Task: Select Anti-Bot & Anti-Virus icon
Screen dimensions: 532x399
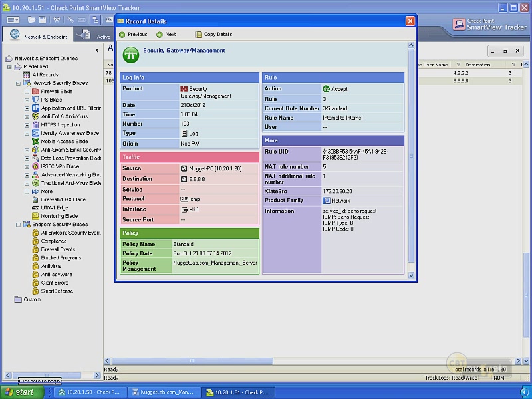Action: tap(35, 116)
